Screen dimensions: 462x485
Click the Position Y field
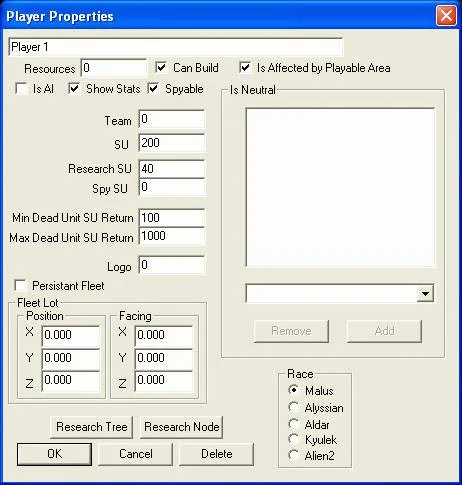click(x=71, y=359)
